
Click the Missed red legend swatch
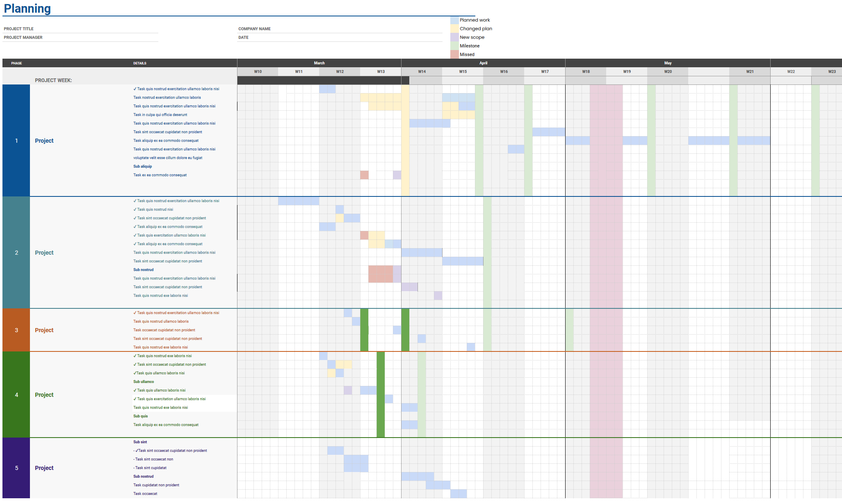pos(454,54)
